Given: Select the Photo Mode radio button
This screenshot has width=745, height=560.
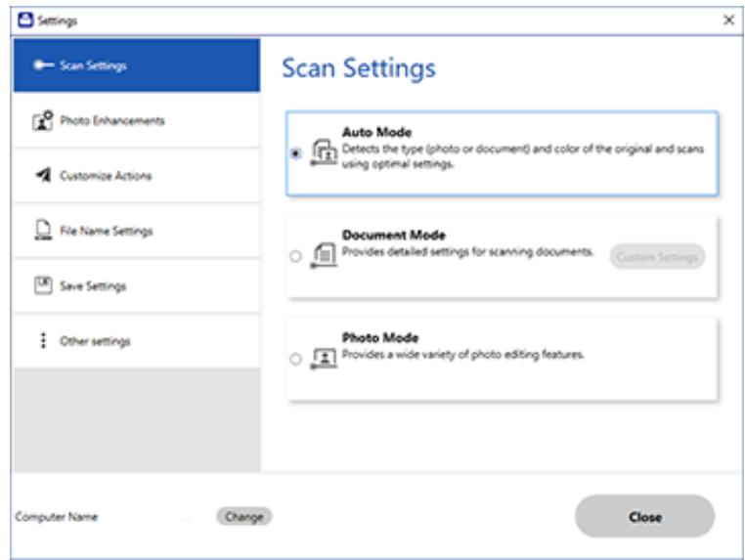Looking at the screenshot, I should pos(295,359).
